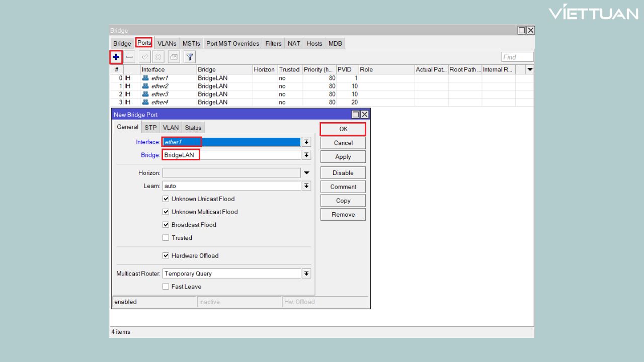Click the minus remove toolbar icon
The height and width of the screenshot is (362, 644).
point(130,57)
